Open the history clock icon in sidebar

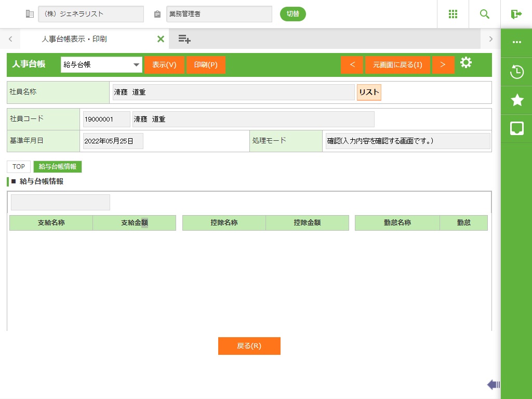[516, 72]
